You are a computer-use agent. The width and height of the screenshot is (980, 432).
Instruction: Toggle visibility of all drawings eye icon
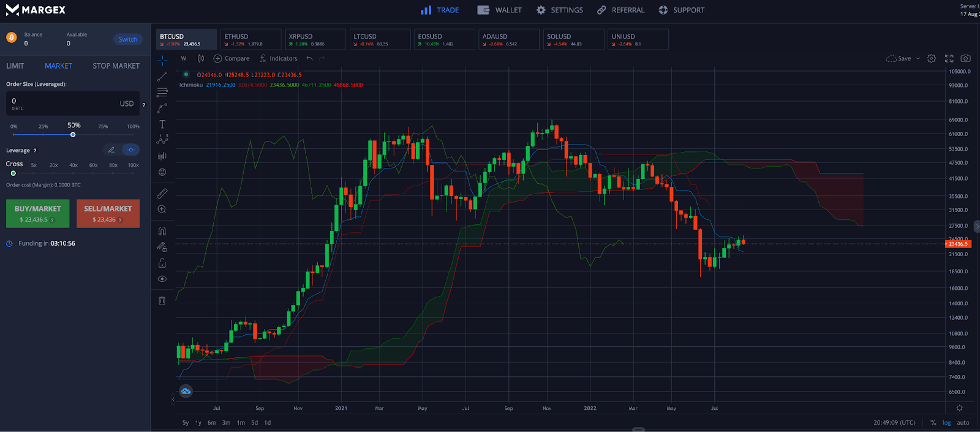pos(162,279)
